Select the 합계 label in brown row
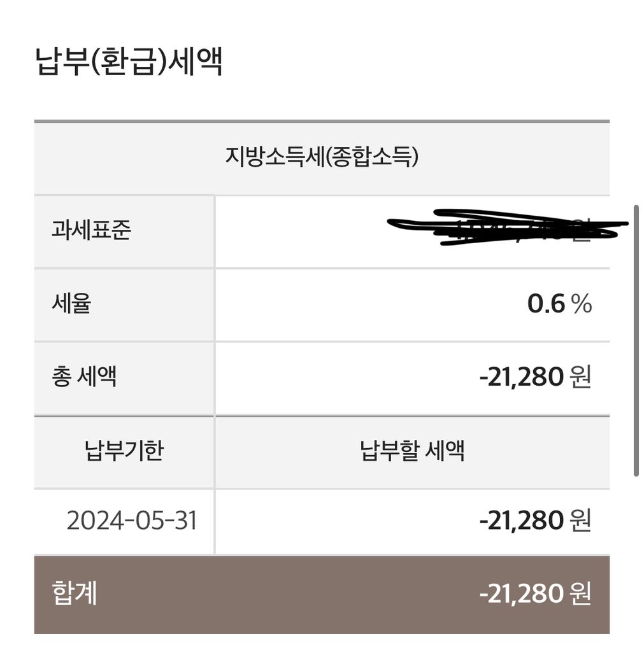644x662 pixels. (75, 594)
